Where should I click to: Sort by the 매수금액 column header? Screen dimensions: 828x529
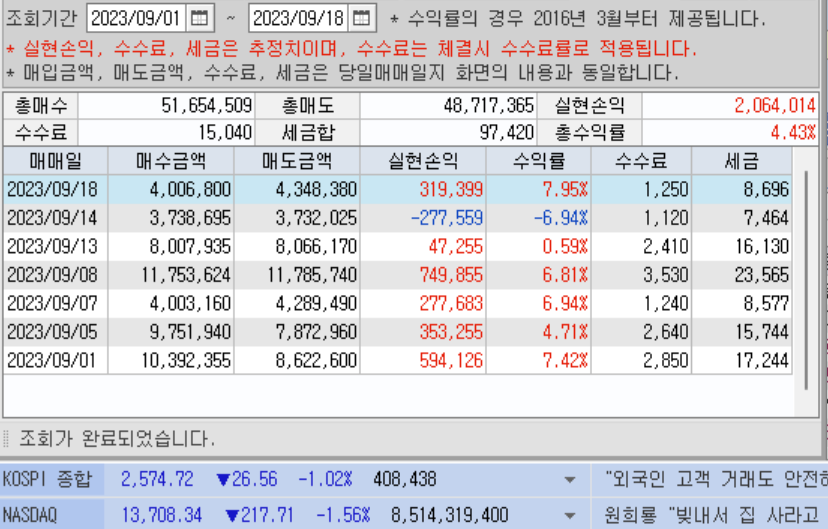pos(171,160)
